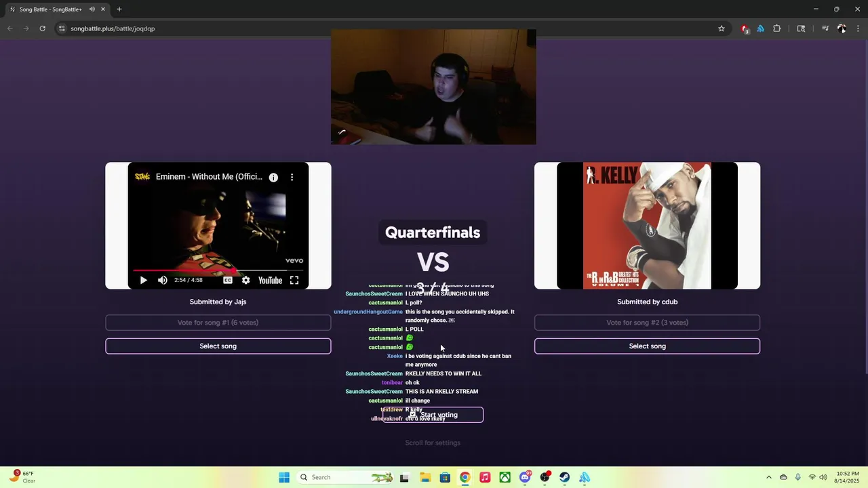Open Apple Music from the taskbar
Viewport: 868px width, 488px height.
[x=485, y=477]
